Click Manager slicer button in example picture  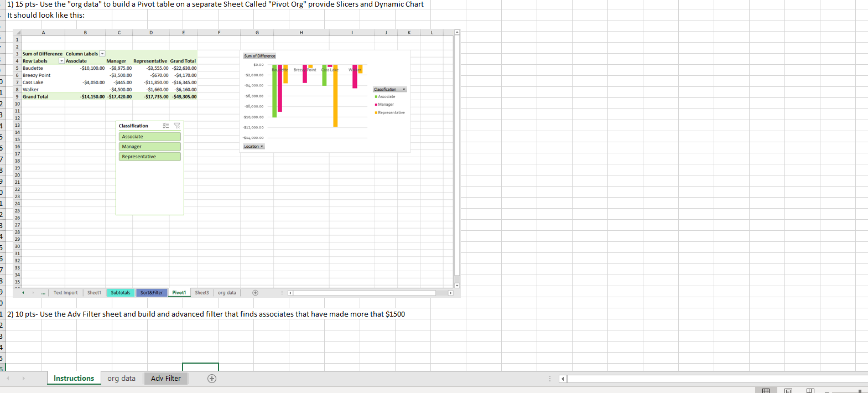[149, 147]
